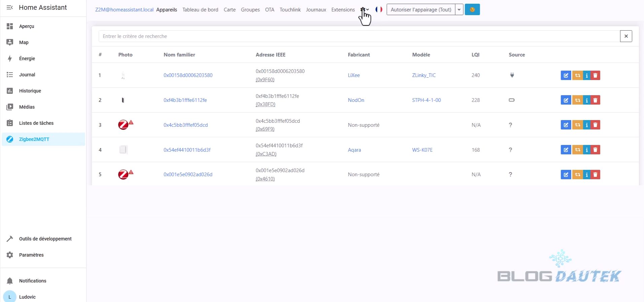Delete unsupported device 0x001e5e0902ad026d
644x302 pixels.
point(595,175)
